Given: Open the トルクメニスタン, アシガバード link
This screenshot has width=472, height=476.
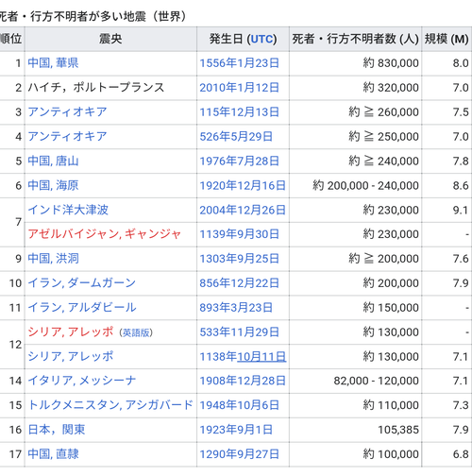Looking at the screenshot, I should point(110,405).
